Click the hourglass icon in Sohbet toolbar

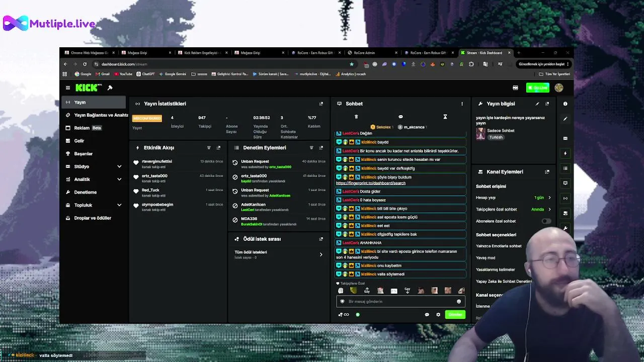click(x=445, y=117)
